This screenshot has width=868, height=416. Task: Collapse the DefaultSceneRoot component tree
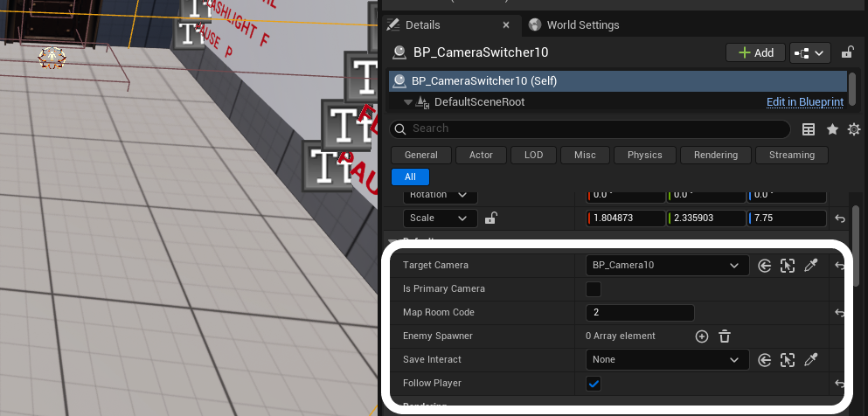(407, 102)
